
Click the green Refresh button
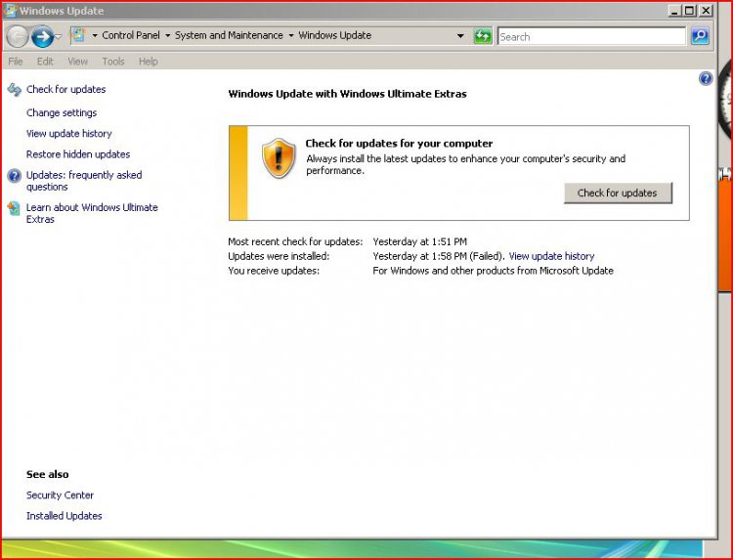(x=483, y=36)
